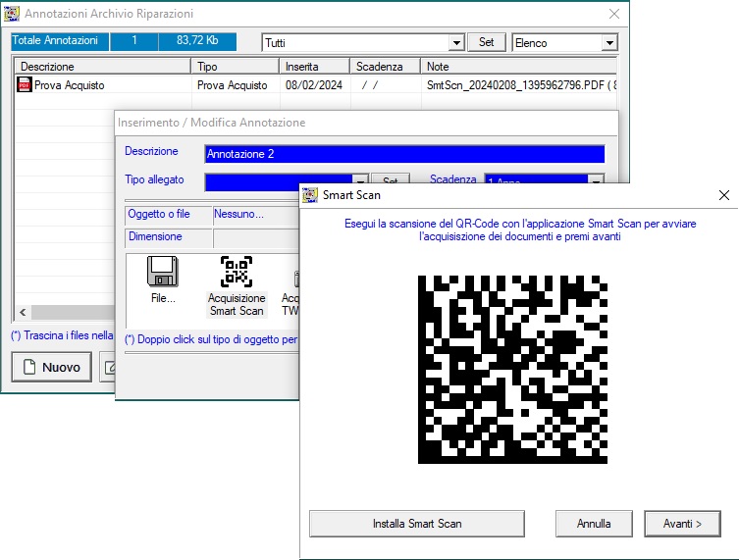This screenshot has height=560, width=739.
Task: Sort by the Descrizione column header
Action: pyautogui.click(x=103, y=67)
